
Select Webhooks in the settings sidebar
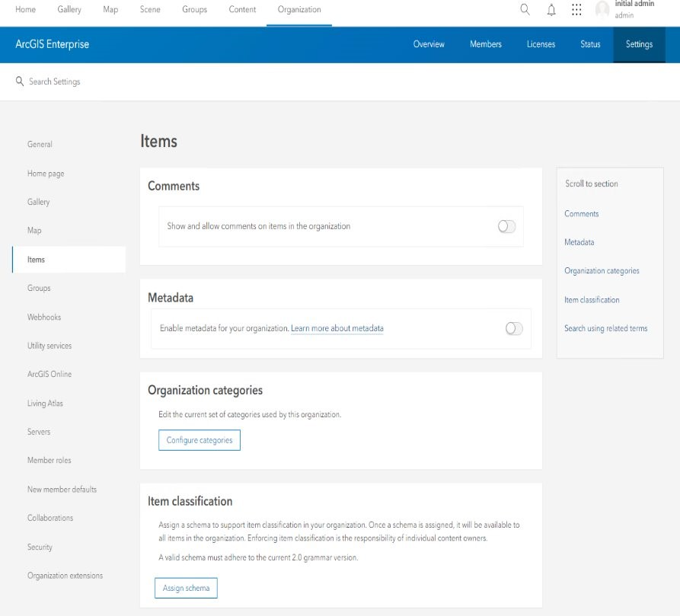[43, 317]
